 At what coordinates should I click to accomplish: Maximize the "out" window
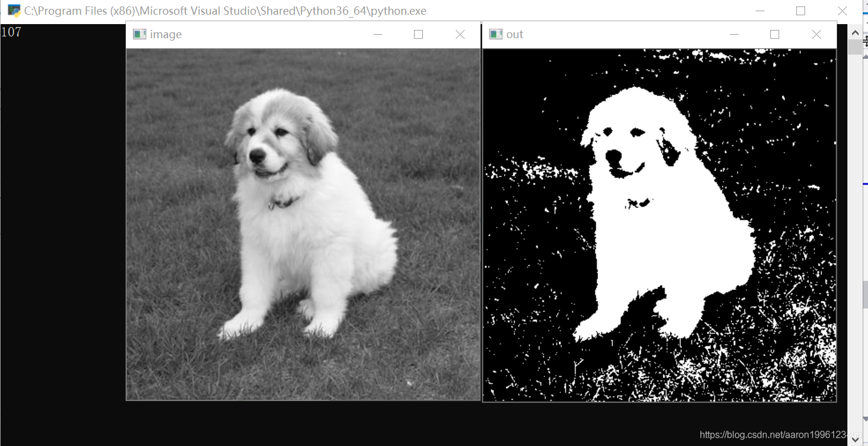click(x=774, y=35)
